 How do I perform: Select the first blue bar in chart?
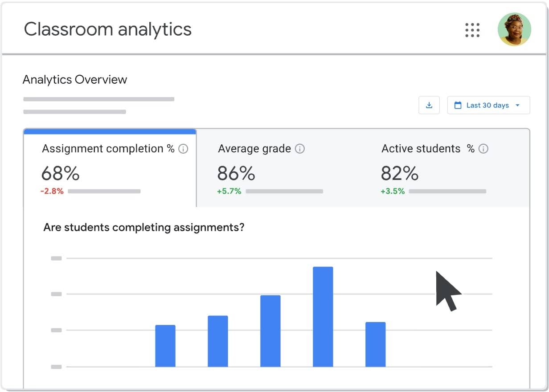point(165,346)
